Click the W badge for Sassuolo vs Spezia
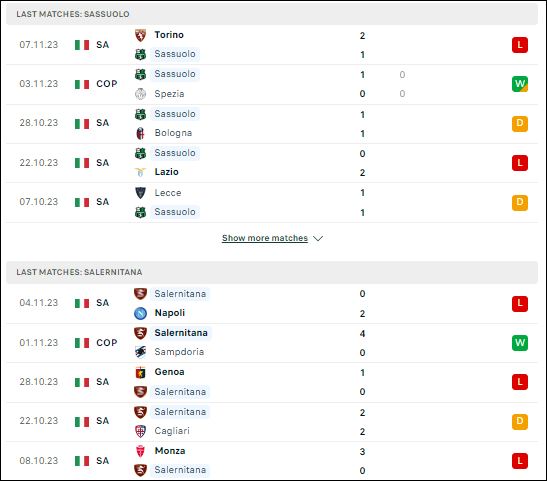547x481 pixels. coord(520,84)
